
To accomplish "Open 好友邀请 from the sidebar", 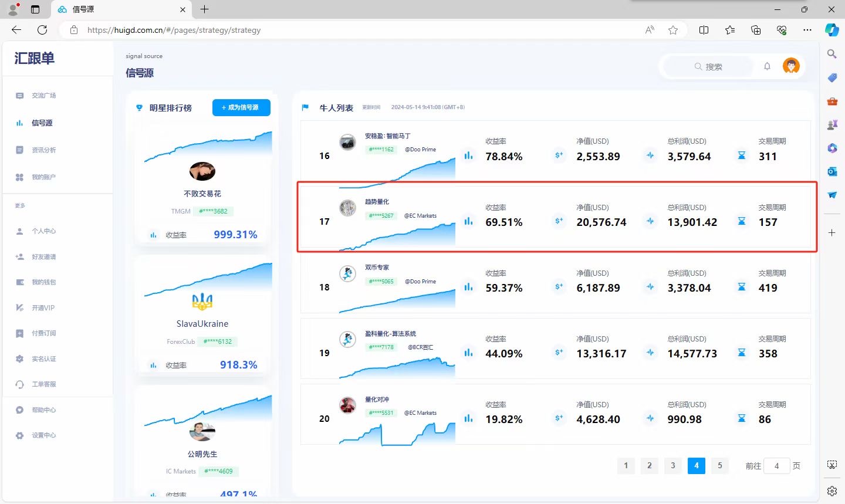I will click(x=43, y=257).
